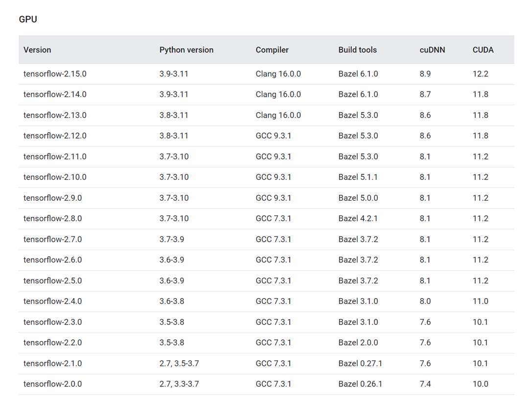Select the tensorflow-2.14.0 version cell

point(55,94)
